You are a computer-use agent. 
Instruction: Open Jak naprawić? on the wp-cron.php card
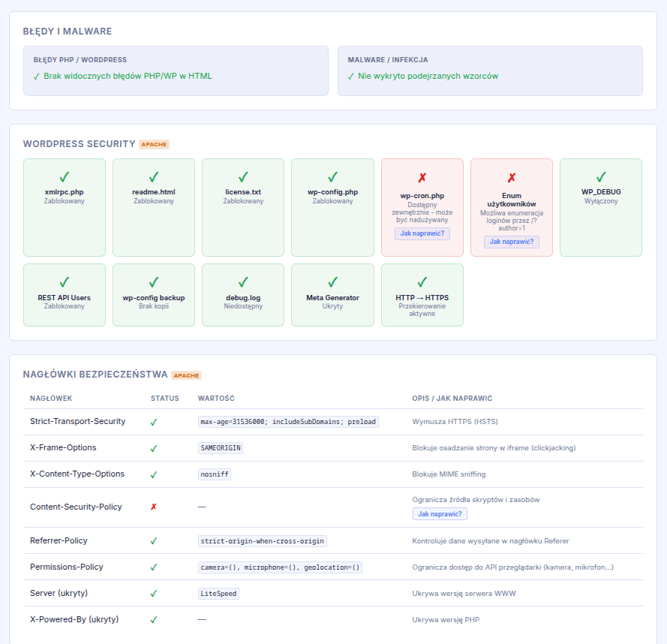coord(422,233)
